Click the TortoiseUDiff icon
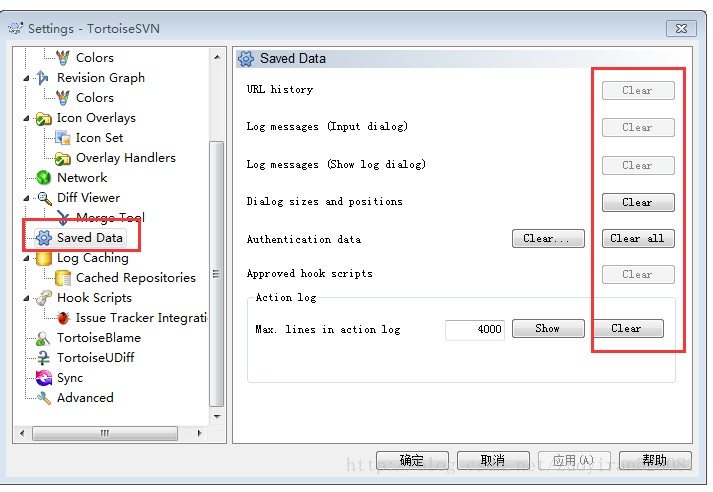Viewport: 713px width, 492px height. tap(43, 358)
